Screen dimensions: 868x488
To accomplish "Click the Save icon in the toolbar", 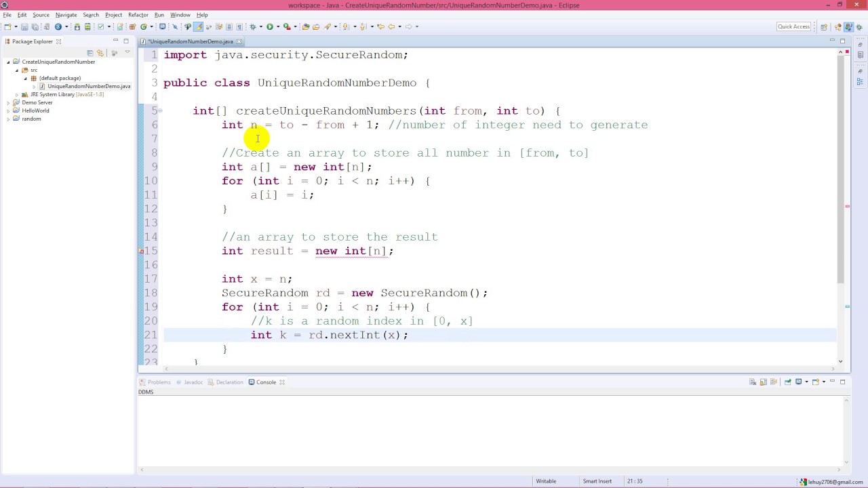I will [24, 27].
